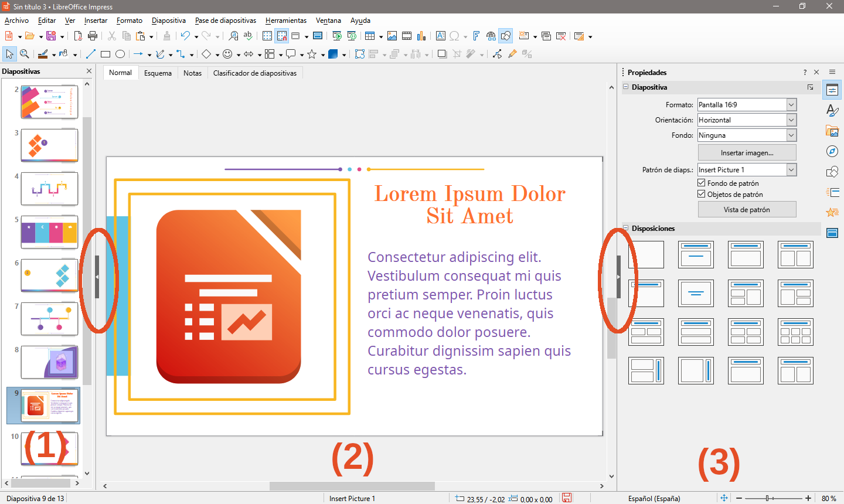Screen dimensions: 844x504
Task: Toggle the Properties deck sidebar button
Action: tap(832, 90)
